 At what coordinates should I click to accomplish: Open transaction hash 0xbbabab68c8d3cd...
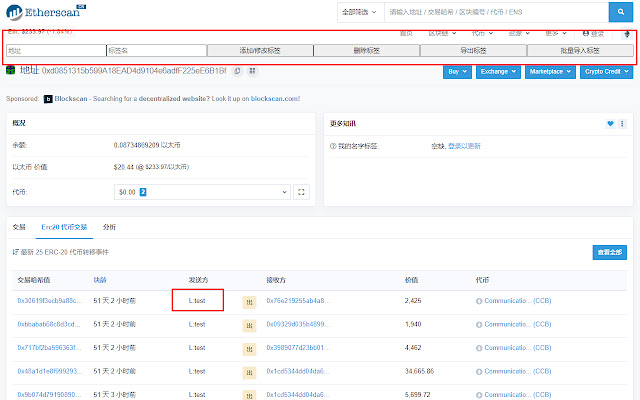(49, 324)
